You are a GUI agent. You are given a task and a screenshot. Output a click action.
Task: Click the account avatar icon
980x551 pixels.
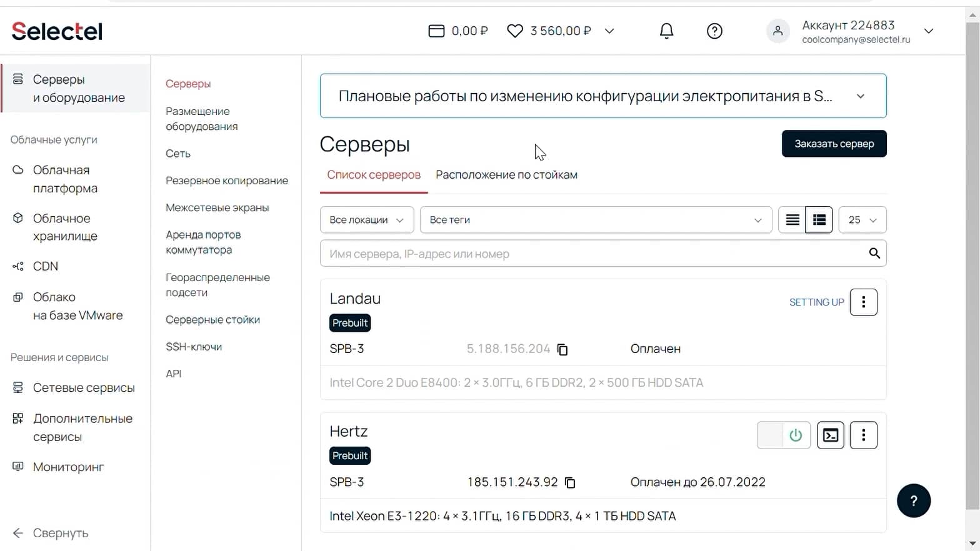coord(778,31)
